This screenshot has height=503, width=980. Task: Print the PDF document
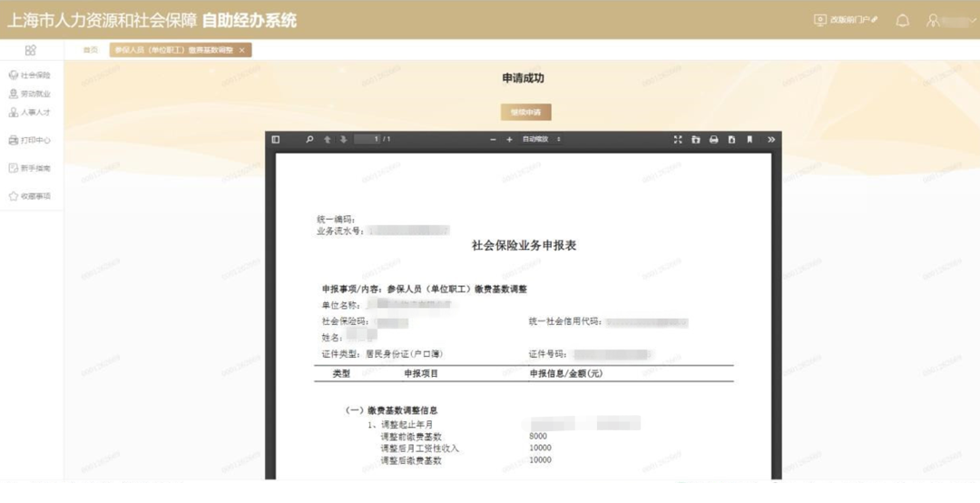pyautogui.click(x=713, y=140)
